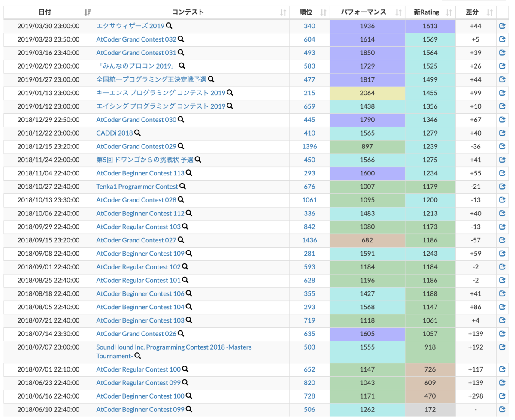This screenshot has height=420, width=515.
Task: Sort by the コンテスト column header
Action: [192, 12]
